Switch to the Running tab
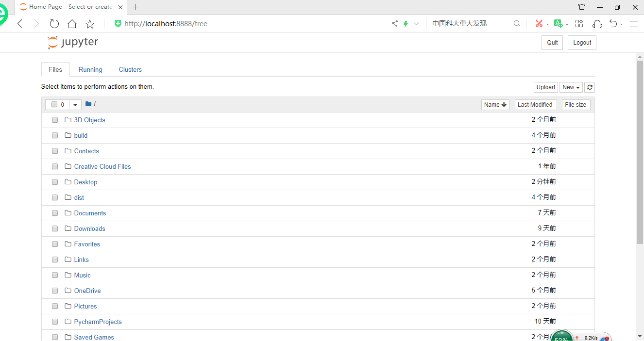Viewport: 644px width, 341px height. (90, 69)
